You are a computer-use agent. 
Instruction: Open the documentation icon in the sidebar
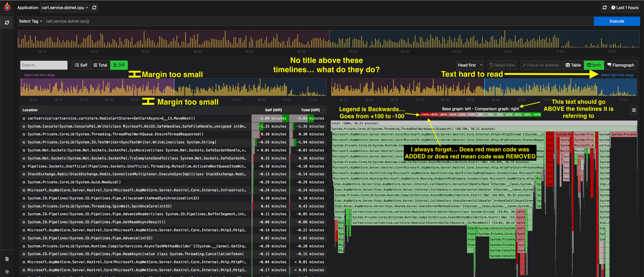coord(7,259)
